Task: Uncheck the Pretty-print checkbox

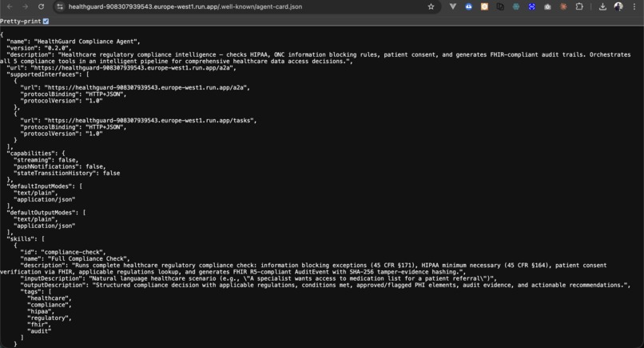Action: point(46,21)
